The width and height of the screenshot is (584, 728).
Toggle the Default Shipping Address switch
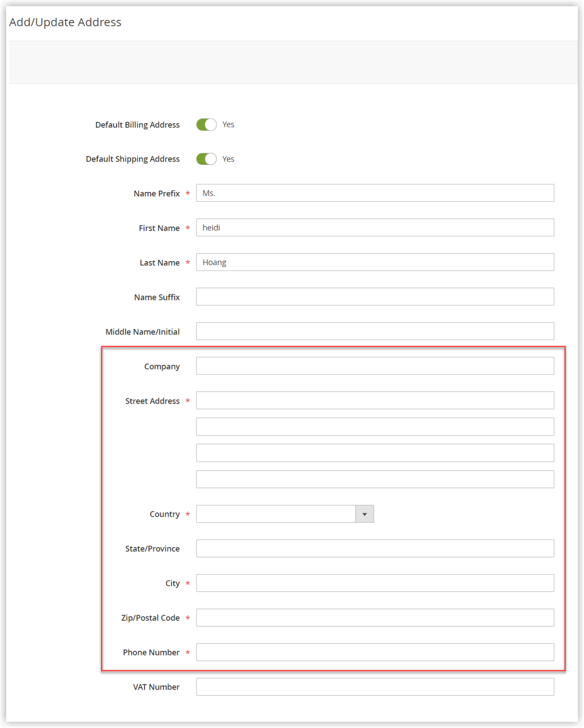click(x=207, y=159)
